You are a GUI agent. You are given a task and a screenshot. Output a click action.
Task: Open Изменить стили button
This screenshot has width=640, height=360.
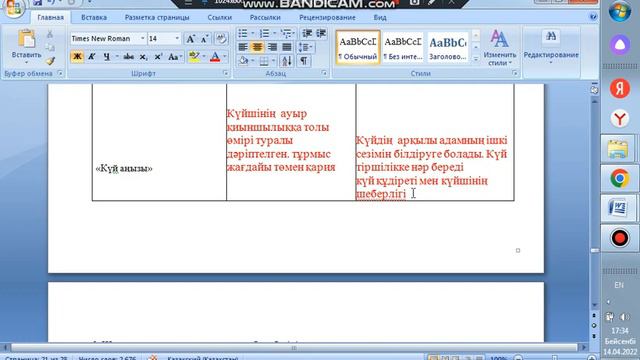[499, 47]
